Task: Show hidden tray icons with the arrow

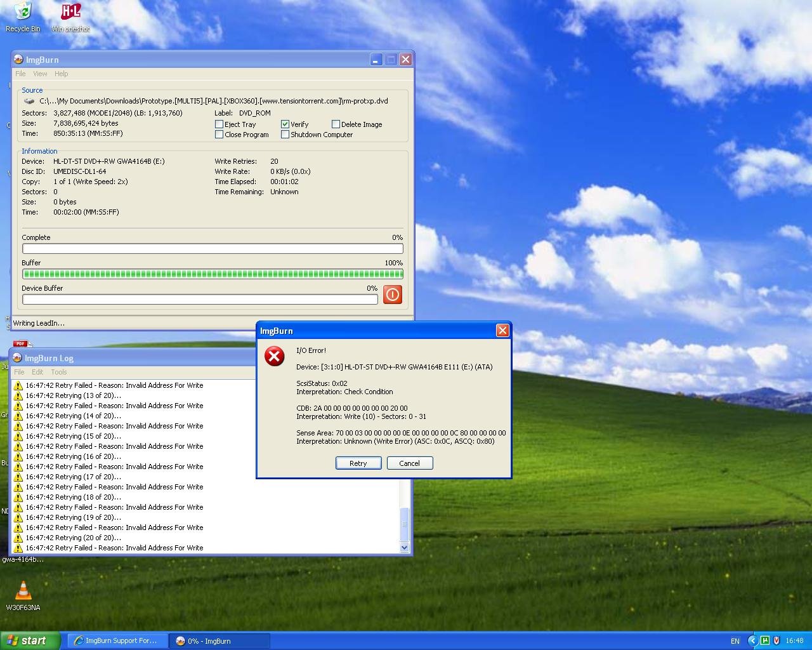Action: [752, 640]
